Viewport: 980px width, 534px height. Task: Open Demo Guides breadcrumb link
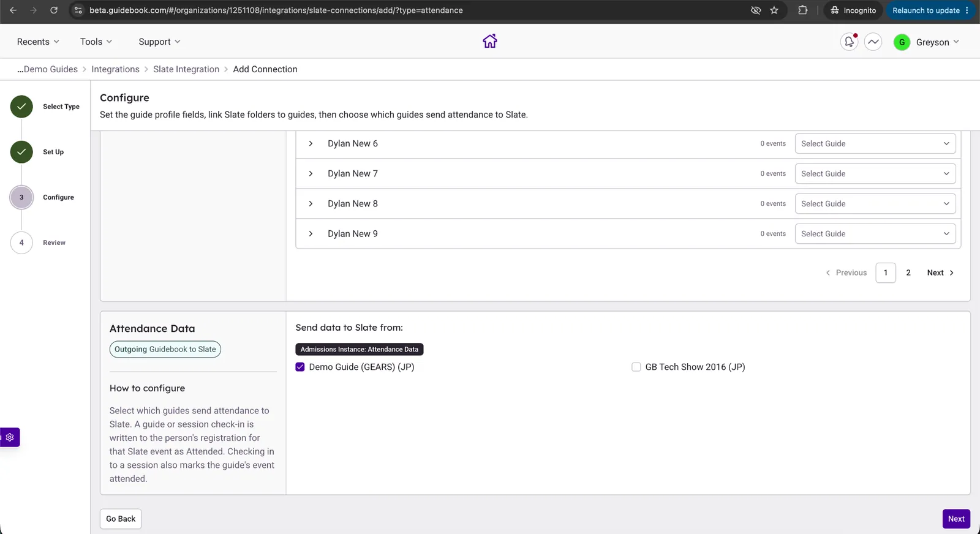tap(47, 69)
